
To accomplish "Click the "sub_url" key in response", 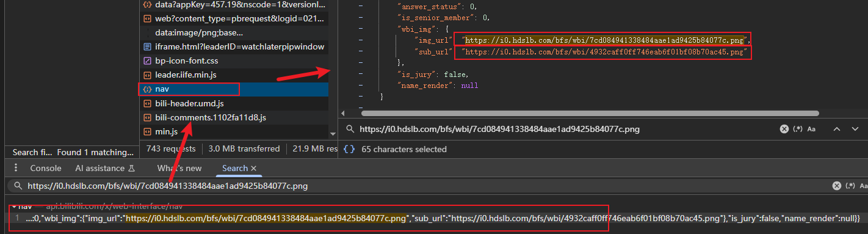I will [433, 52].
